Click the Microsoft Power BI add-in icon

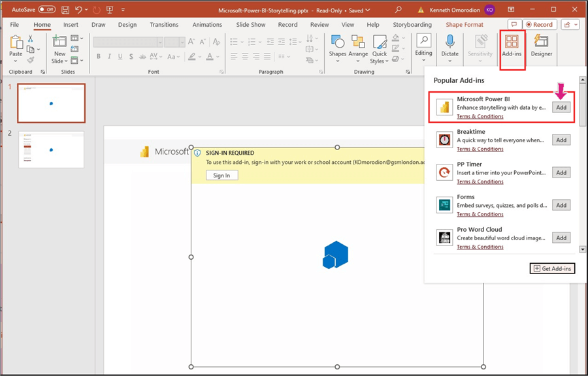pos(445,107)
